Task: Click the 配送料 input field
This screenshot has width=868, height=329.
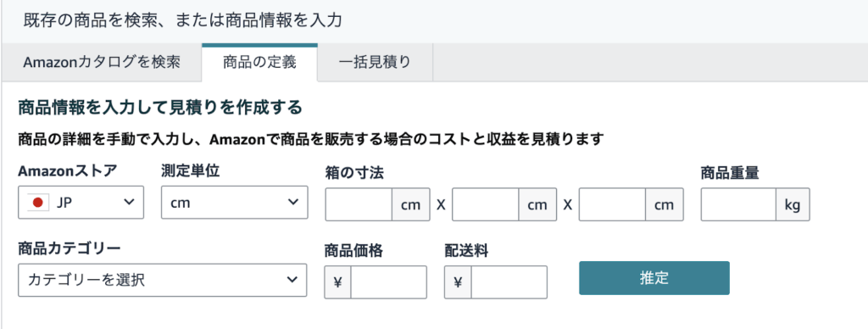Action: coord(509,282)
